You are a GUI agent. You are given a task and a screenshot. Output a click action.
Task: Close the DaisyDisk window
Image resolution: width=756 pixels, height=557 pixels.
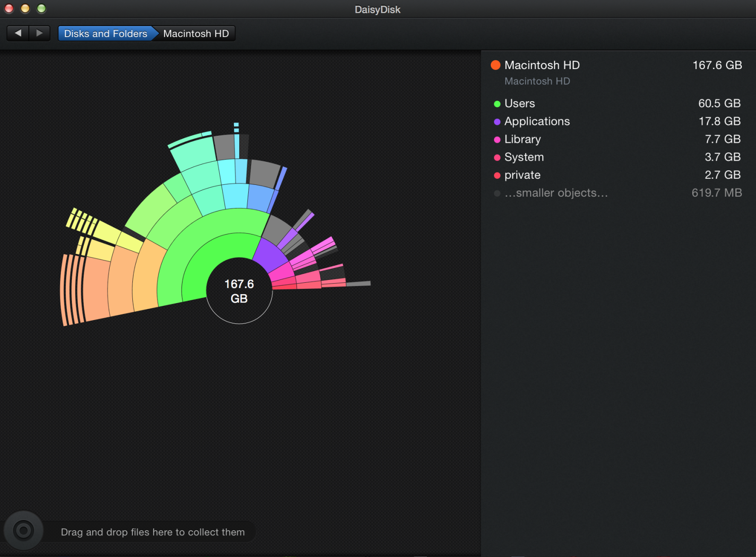(x=9, y=9)
